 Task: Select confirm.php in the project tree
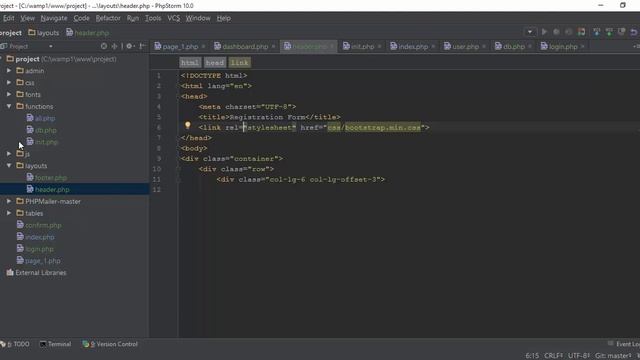pos(43,225)
